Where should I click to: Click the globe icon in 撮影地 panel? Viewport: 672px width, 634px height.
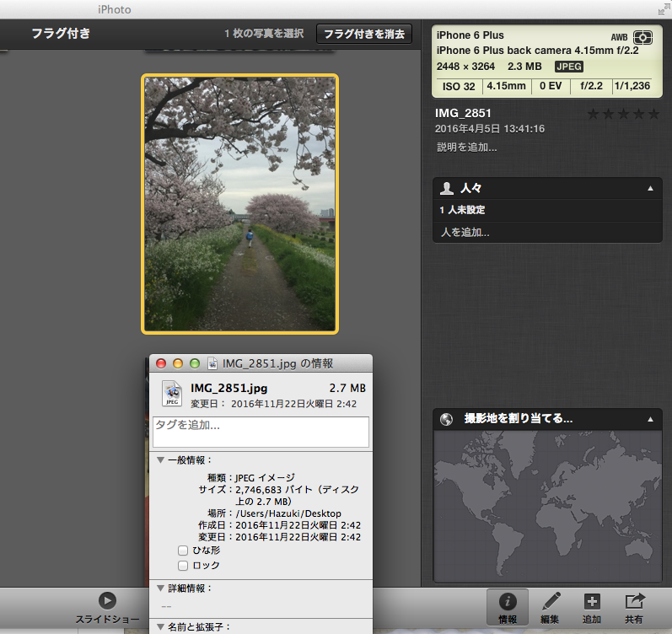coord(447,419)
